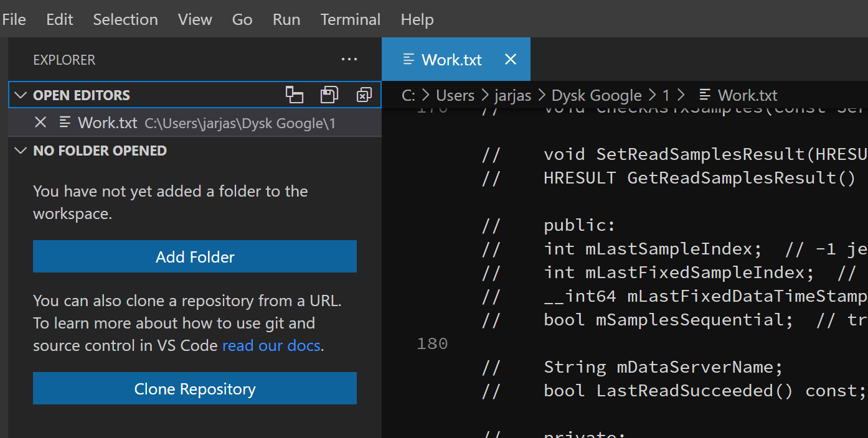Click the Dysk Google breadcrumb segment

click(x=597, y=95)
